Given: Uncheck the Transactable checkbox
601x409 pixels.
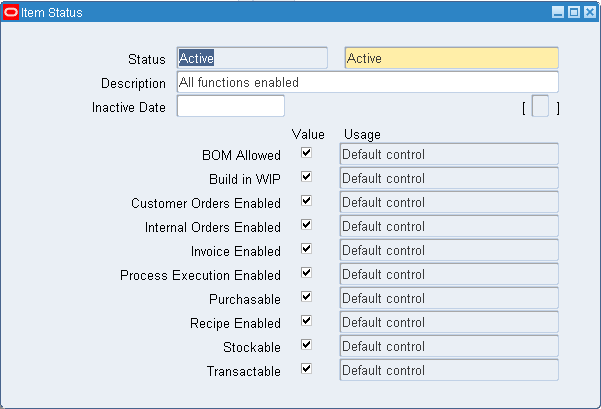Looking at the screenshot, I should click(x=307, y=370).
